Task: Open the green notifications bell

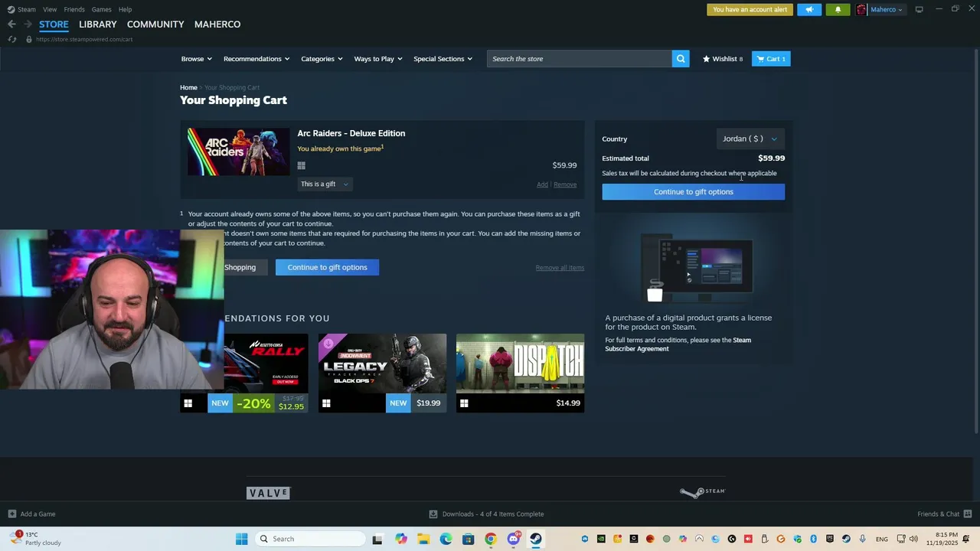Action: coord(838,10)
